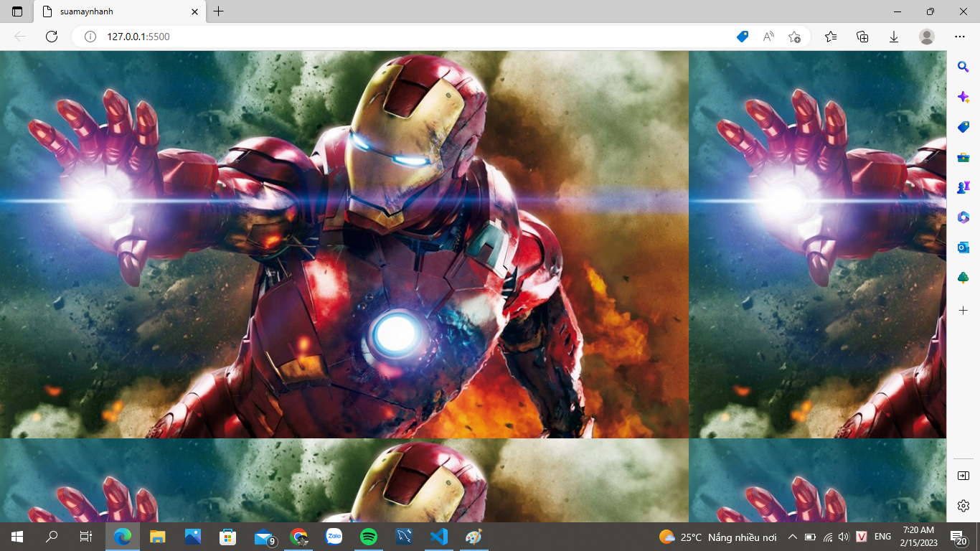
Task: Open Google Chrome from taskbar
Action: (298, 537)
